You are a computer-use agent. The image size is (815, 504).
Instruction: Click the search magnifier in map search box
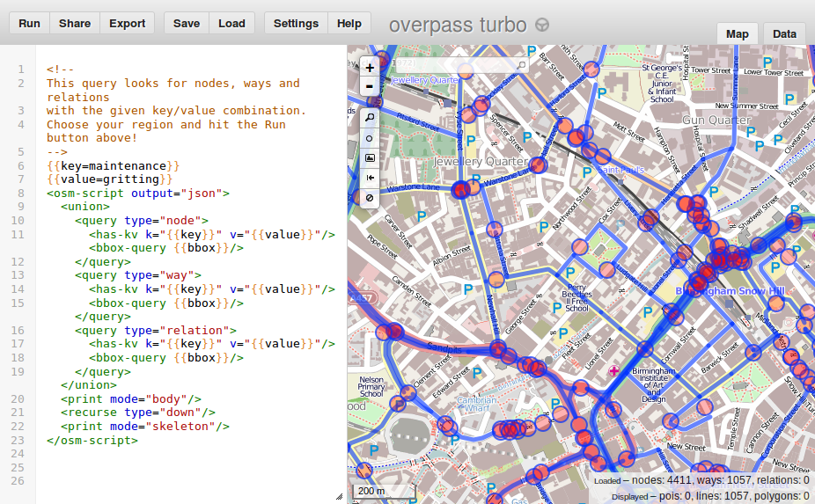point(521,64)
